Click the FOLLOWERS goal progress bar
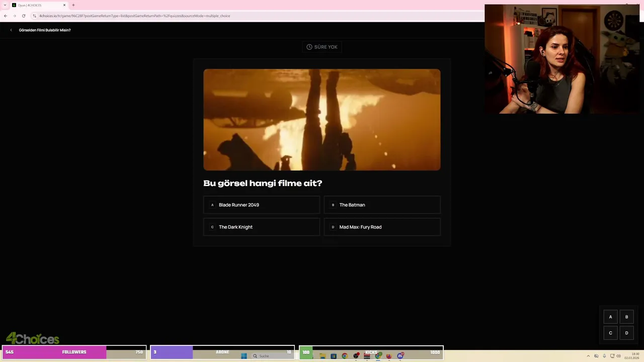Viewport: 644px width, 362px height. click(74, 352)
